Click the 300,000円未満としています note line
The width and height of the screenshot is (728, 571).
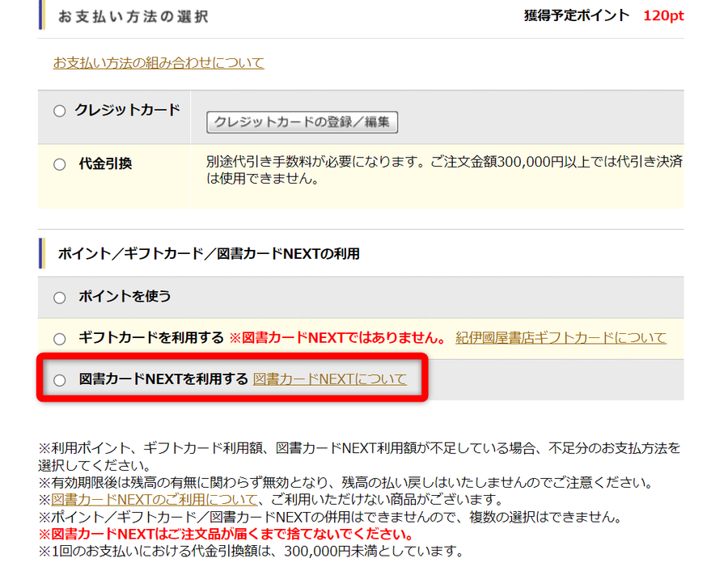[x=252, y=551]
